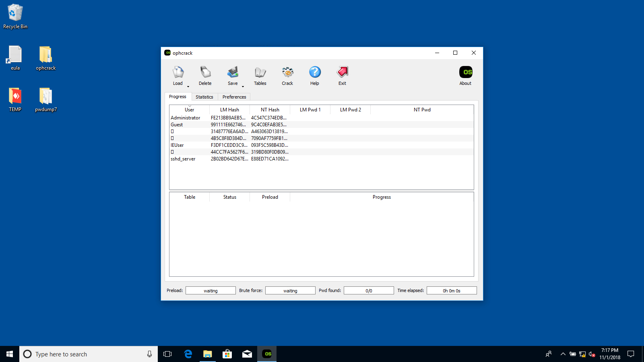Select the ophcrack folder on desktop
The height and width of the screenshot is (362, 644).
(x=45, y=58)
